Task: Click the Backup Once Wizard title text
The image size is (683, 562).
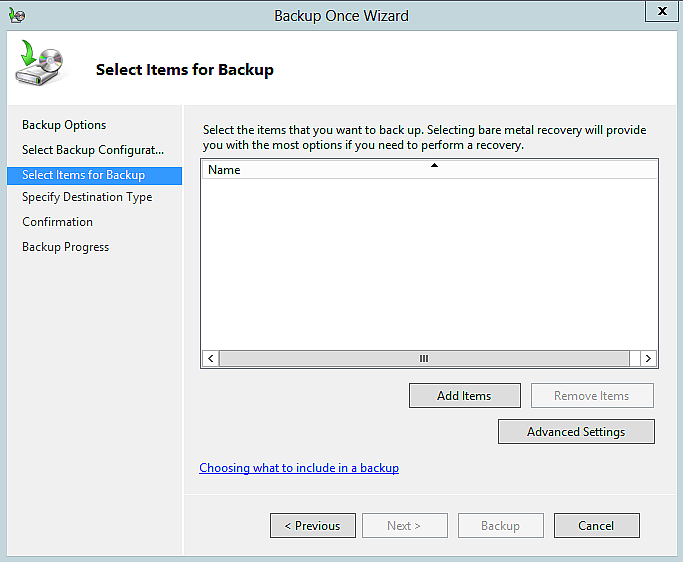Action: pyautogui.click(x=342, y=16)
